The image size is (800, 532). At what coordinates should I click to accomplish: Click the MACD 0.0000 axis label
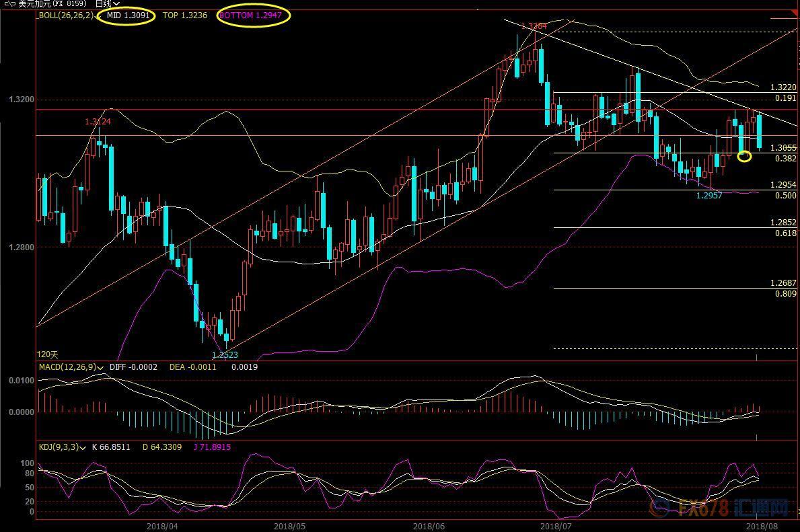[22, 412]
